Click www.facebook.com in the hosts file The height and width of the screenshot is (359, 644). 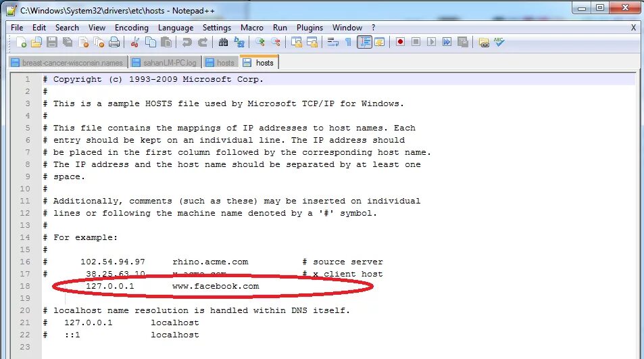tap(216, 286)
